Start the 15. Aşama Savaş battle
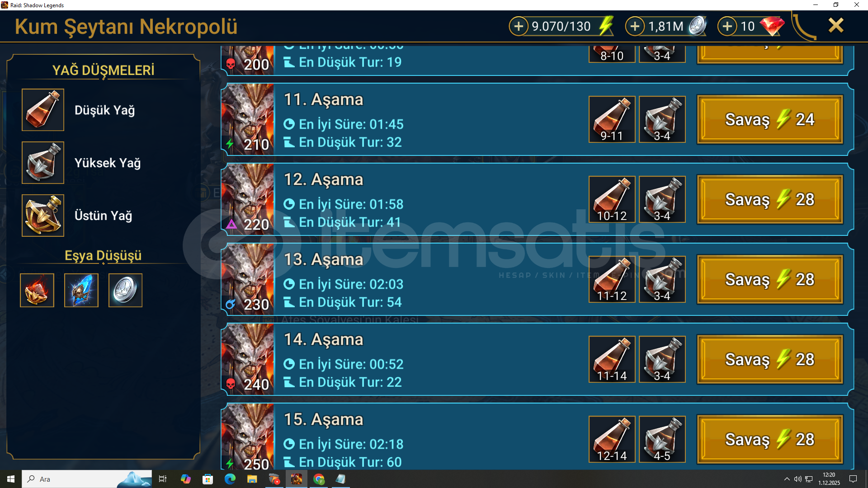This screenshot has height=488, width=868. pos(770,439)
